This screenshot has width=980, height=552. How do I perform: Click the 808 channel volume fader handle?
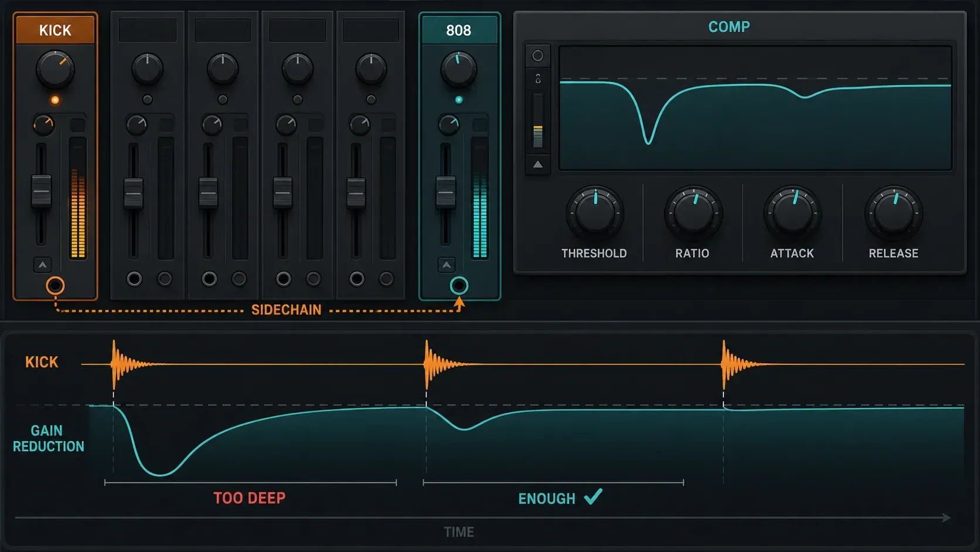tap(446, 191)
